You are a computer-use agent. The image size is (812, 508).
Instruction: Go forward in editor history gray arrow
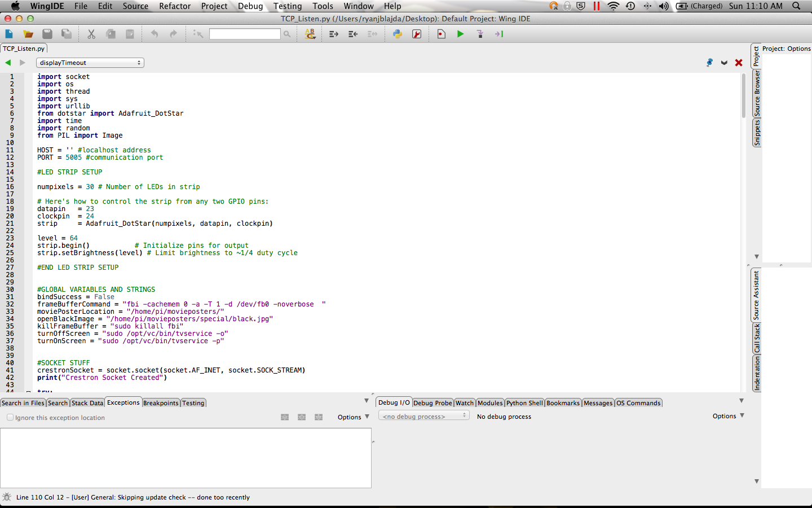coord(23,63)
